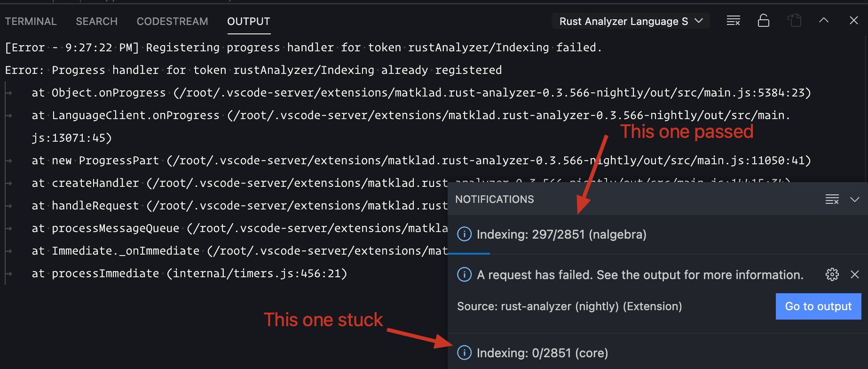Select the OUTPUT tab

point(248,22)
